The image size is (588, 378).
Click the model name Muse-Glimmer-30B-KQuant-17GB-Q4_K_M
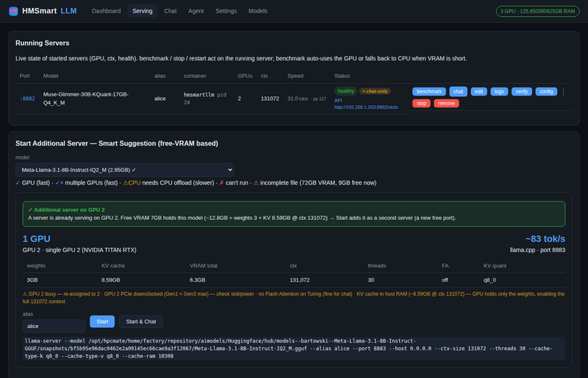click(85, 99)
